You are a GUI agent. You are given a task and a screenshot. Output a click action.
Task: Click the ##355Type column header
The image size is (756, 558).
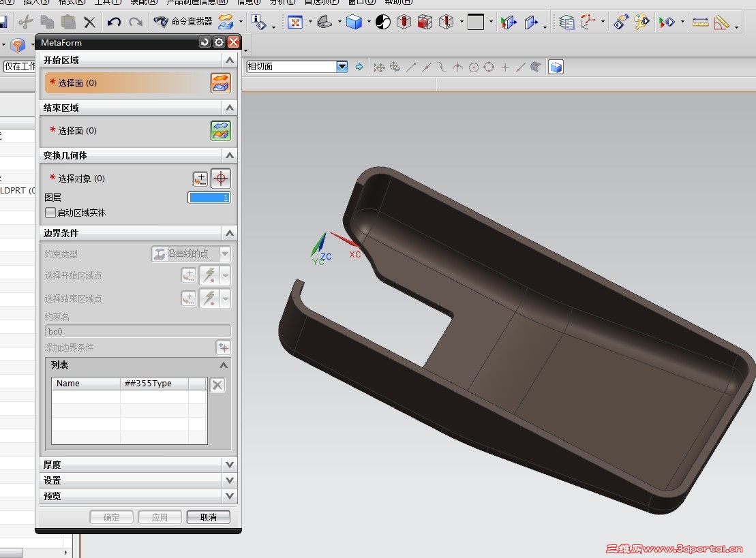[x=154, y=383]
